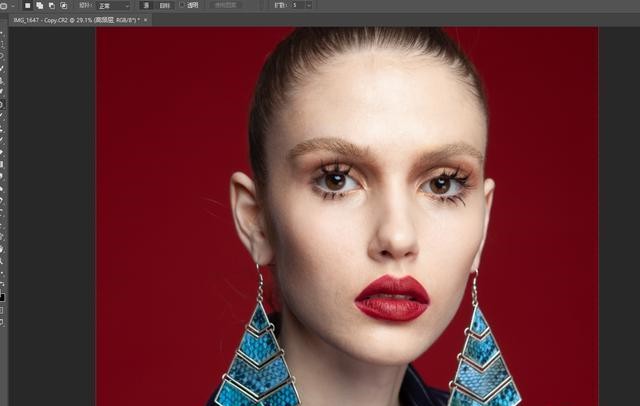Click the 目标 (Destination) button

[164, 6]
